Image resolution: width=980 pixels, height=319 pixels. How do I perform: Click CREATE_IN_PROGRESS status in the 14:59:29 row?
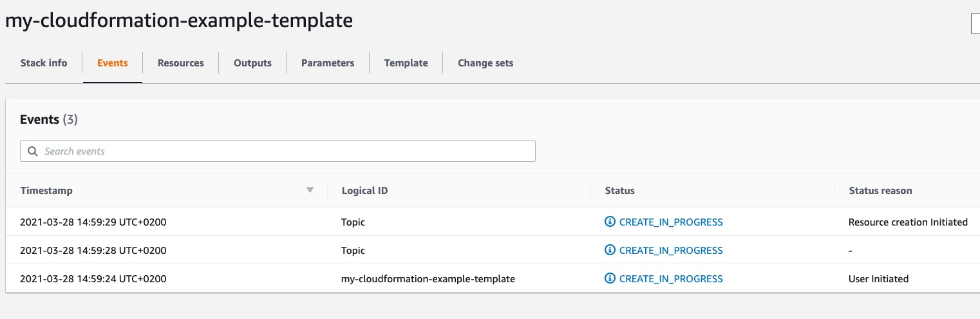pos(671,222)
